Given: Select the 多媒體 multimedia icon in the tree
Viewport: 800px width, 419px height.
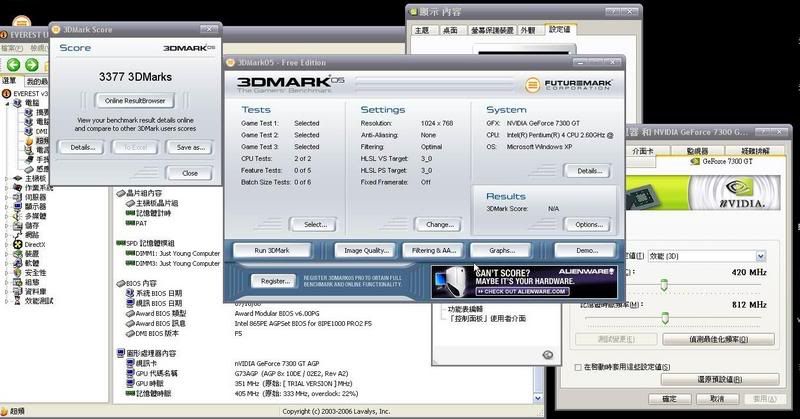Looking at the screenshot, I should click(x=18, y=216).
